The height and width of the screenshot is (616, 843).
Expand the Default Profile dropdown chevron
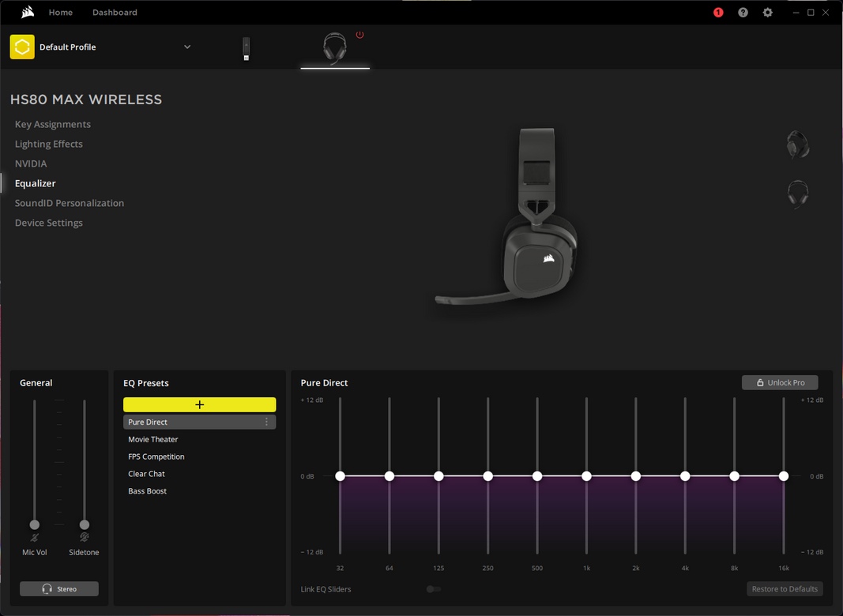tap(187, 47)
